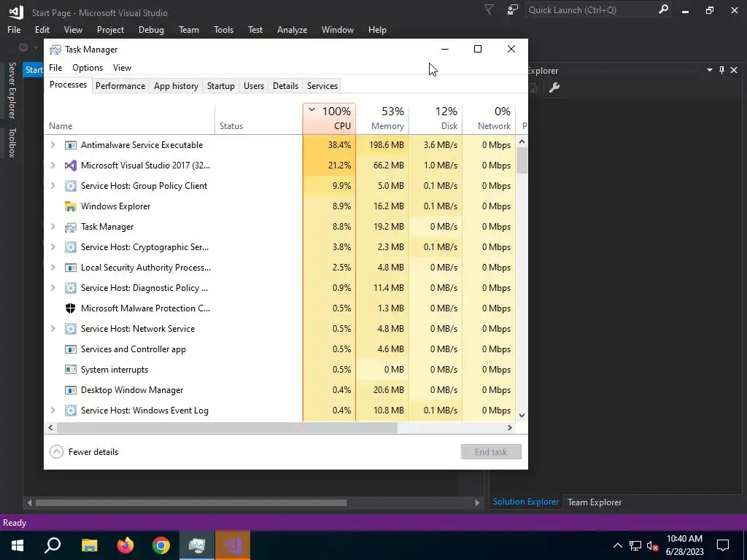Open Visual Studio Analyze menu
Viewport: 747px width, 560px height.
coord(292,29)
